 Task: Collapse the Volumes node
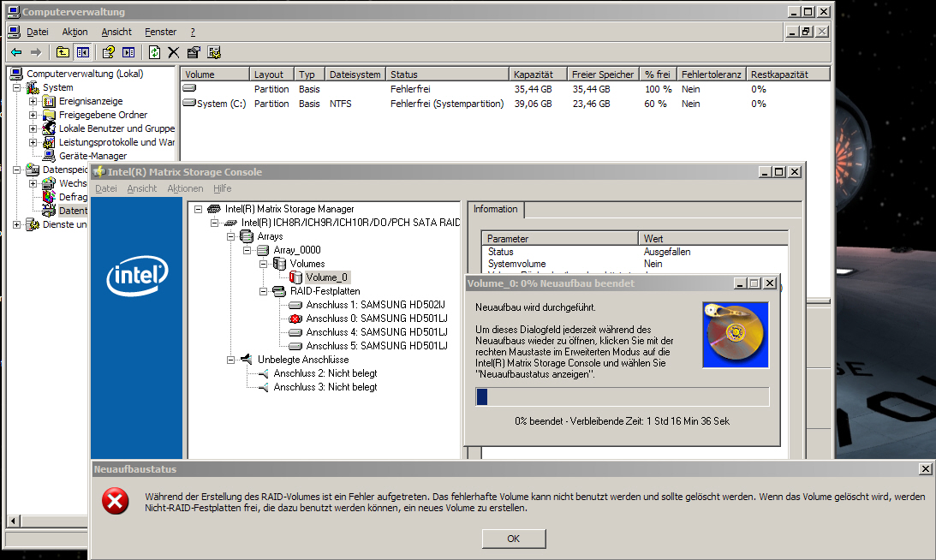[x=263, y=265]
